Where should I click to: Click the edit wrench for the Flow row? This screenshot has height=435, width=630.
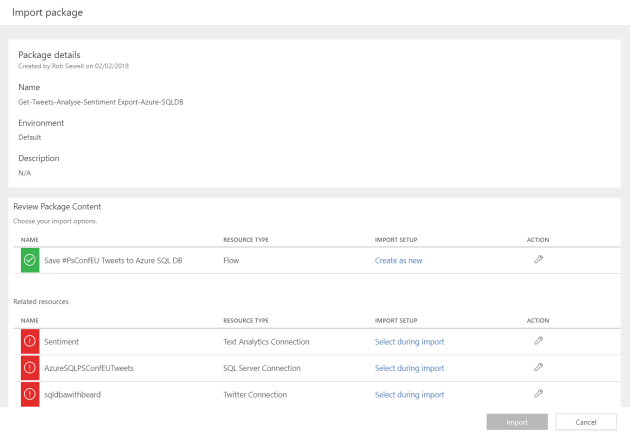[538, 259]
